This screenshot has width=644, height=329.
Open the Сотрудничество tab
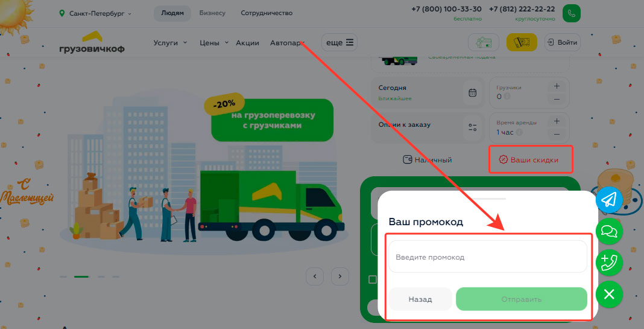click(267, 13)
